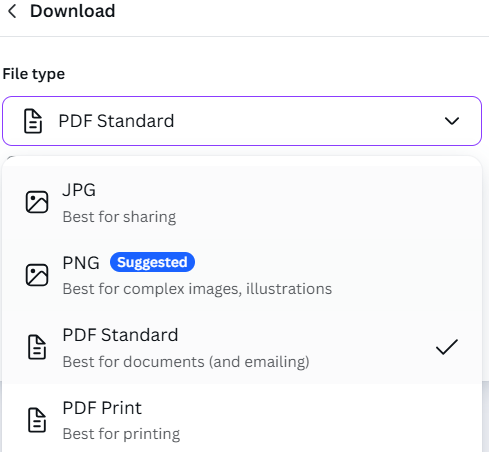Choose the PNG file type option

(242, 275)
